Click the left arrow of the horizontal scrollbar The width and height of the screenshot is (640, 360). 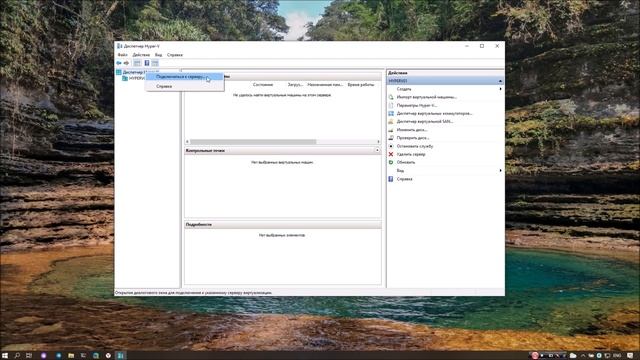point(187,142)
